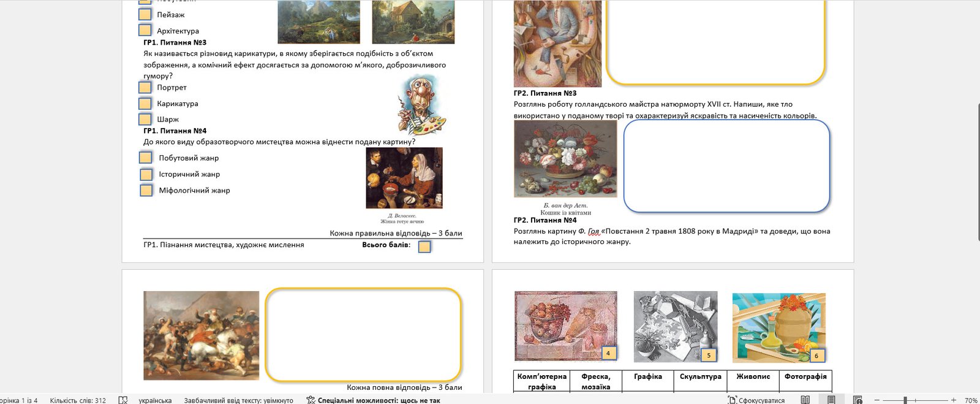Click the Всього балів score box

(x=424, y=246)
